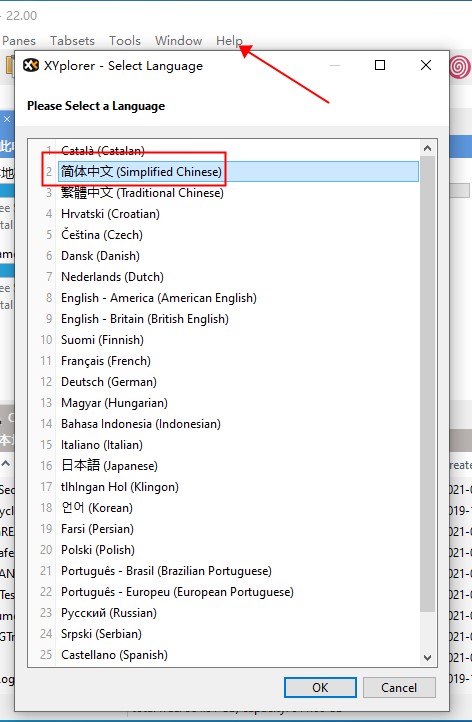This screenshot has height=722, width=472.
Task: Maximize the Select Language dialog
Action: (380, 65)
